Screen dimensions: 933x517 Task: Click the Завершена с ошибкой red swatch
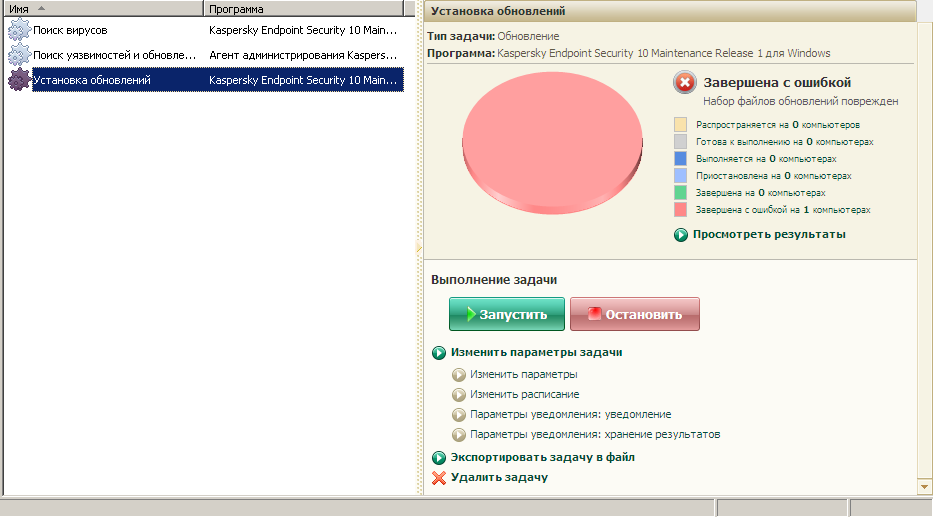coord(680,209)
